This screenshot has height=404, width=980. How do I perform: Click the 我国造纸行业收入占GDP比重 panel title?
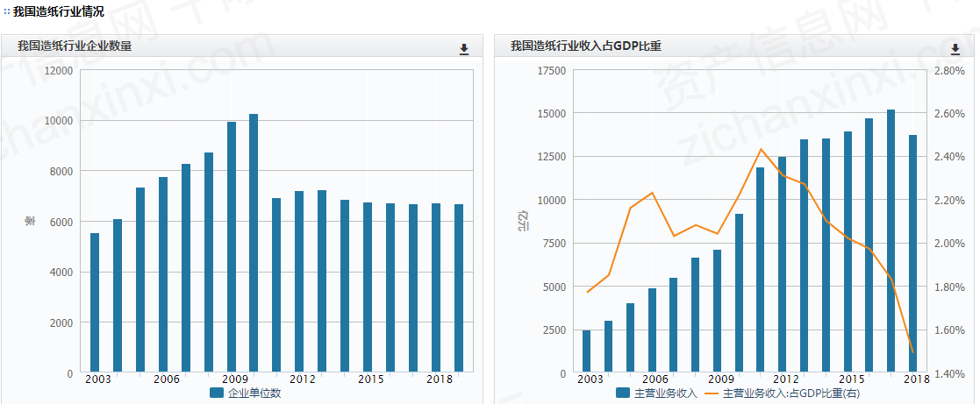pos(585,46)
